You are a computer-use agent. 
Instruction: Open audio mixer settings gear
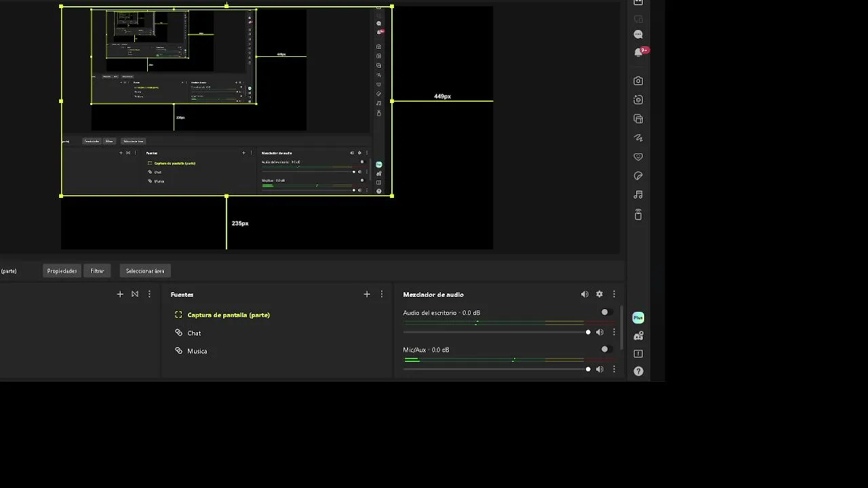click(x=599, y=294)
